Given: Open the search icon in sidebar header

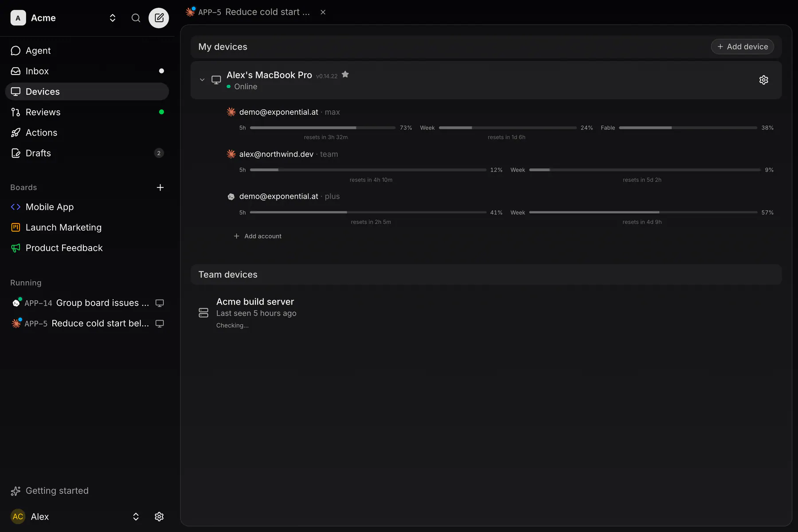Looking at the screenshot, I should click(136, 18).
